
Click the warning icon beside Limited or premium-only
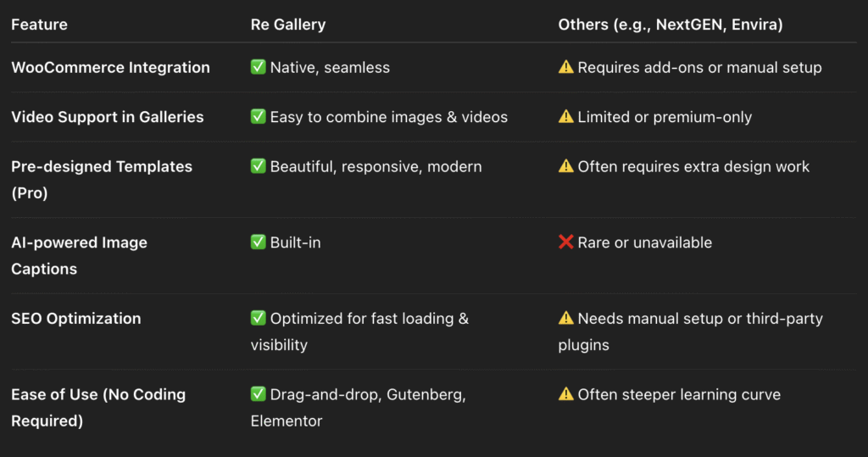(565, 116)
